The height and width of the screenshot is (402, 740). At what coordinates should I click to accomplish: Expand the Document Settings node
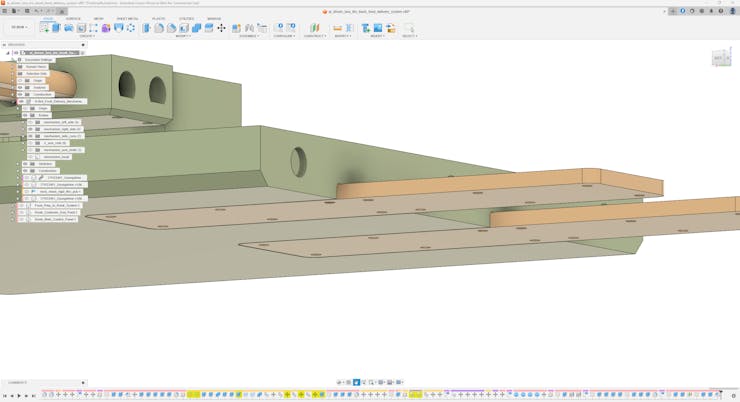pyautogui.click(x=13, y=60)
